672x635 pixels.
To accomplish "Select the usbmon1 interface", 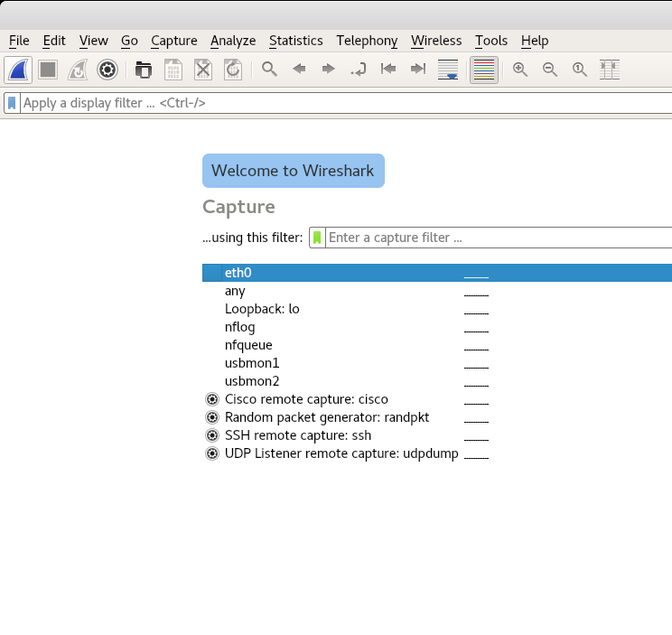I will click(x=252, y=363).
